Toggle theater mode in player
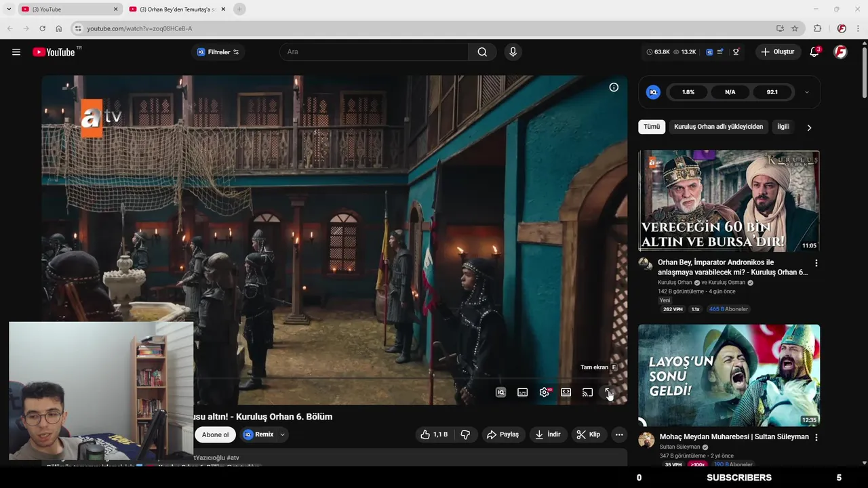Viewport: 868px width, 488px height. pos(566,392)
